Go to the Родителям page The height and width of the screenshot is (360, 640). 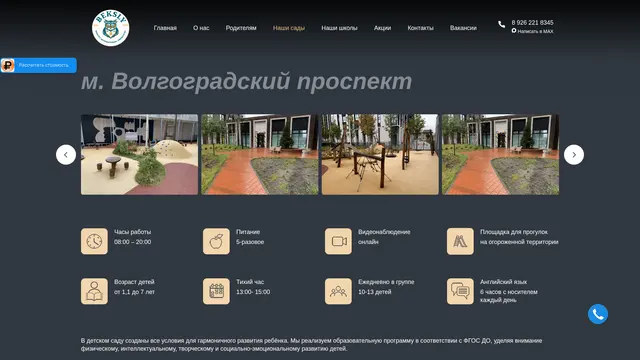tap(241, 28)
